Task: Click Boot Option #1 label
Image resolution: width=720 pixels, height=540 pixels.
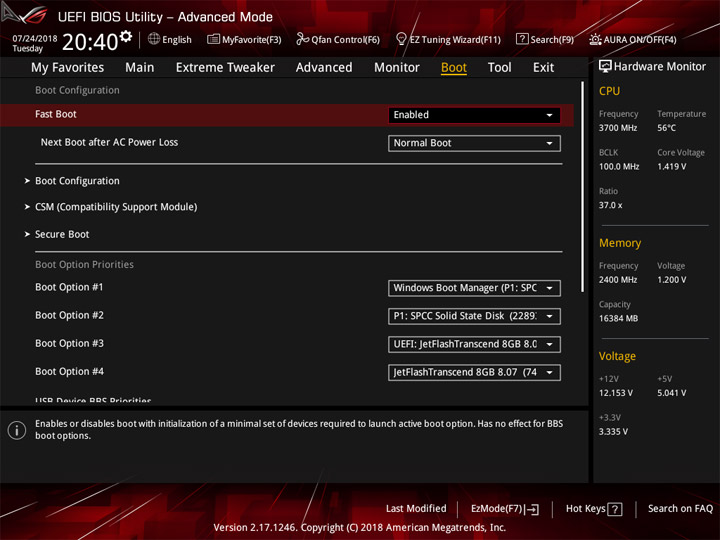Action: 69,287
